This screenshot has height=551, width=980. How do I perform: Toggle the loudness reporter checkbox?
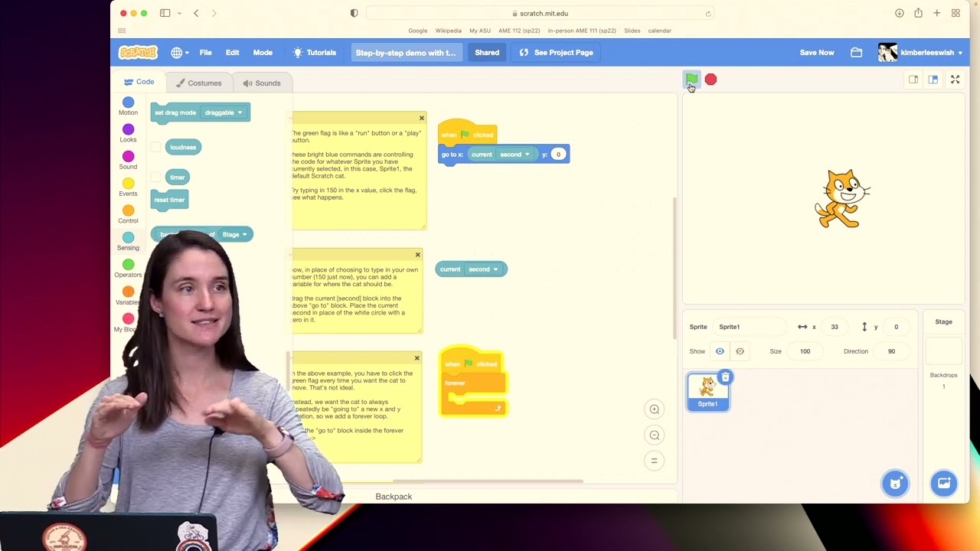coord(155,147)
